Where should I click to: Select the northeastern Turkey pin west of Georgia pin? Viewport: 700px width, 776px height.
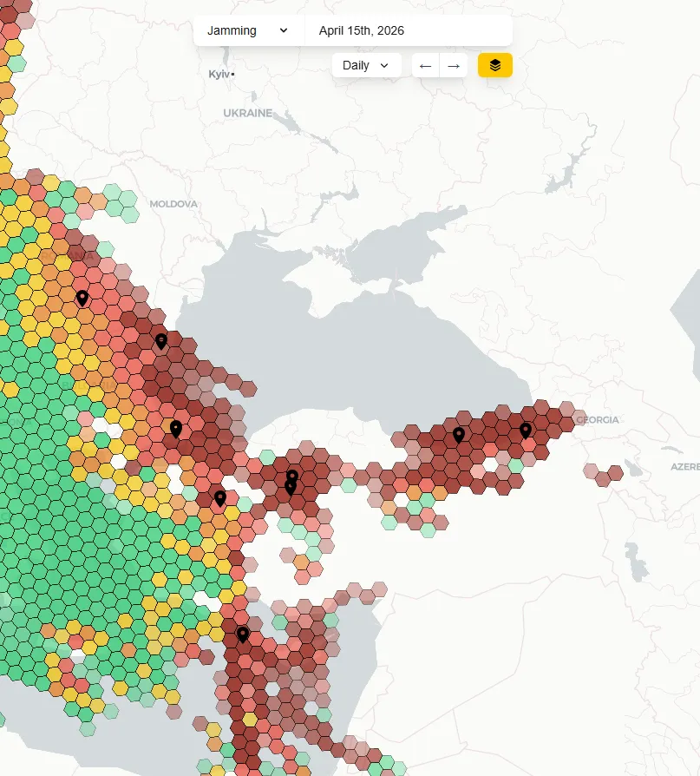pyautogui.click(x=459, y=435)
